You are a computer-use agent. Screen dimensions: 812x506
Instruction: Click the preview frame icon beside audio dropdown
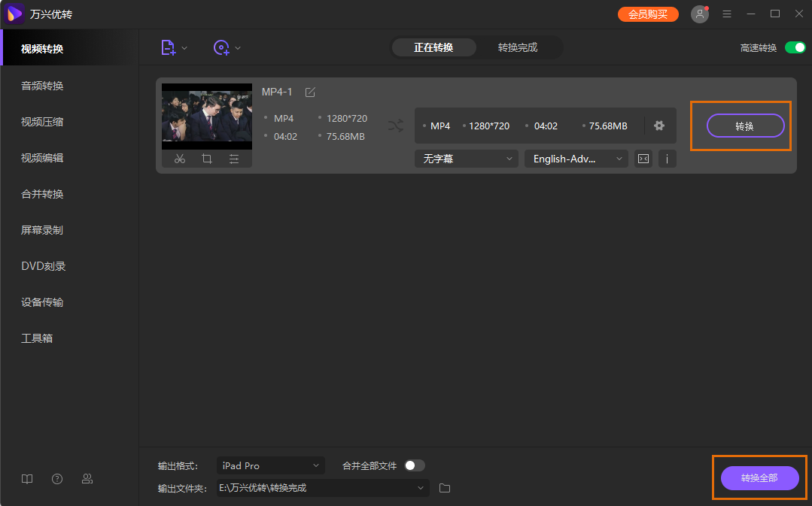pos(643,159)
